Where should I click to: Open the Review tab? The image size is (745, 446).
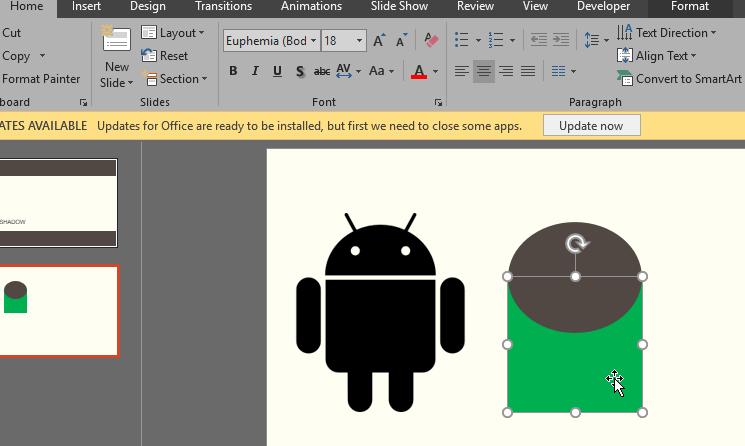tap(475, 6)
